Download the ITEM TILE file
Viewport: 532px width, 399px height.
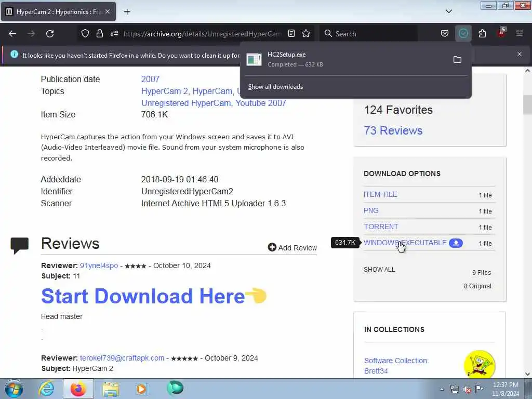tap(380, 194)
